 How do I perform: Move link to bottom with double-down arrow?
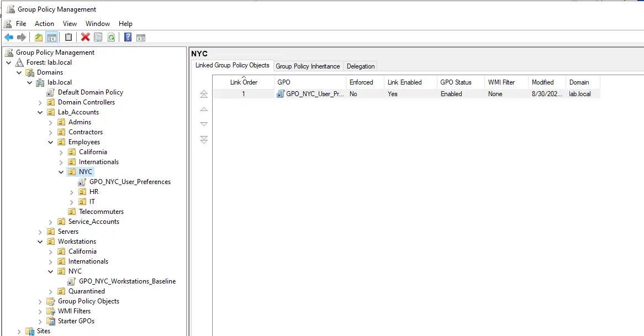tap(204, 140)
